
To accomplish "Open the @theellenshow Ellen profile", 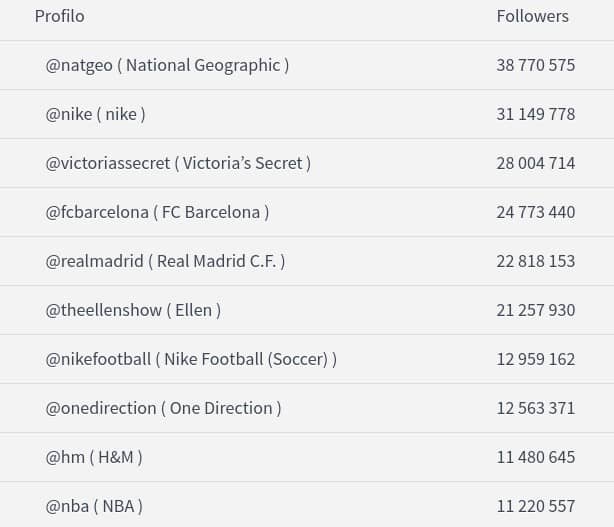I will [x=133, y=310].
